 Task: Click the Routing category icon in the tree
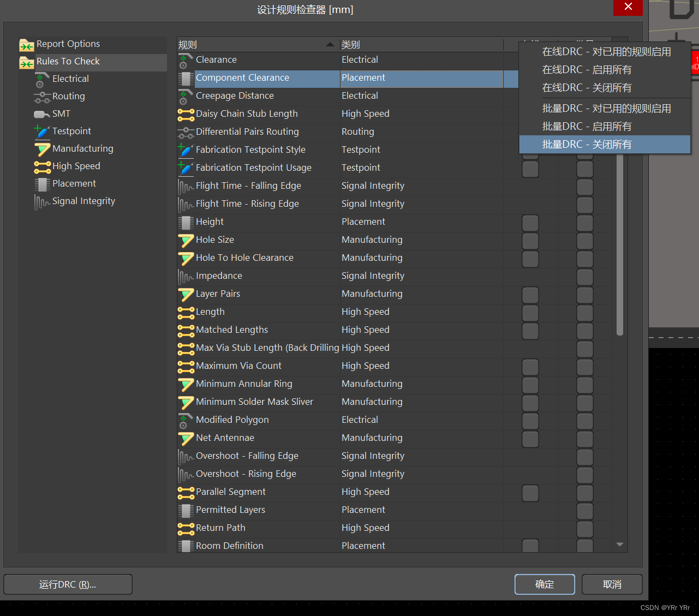[x=42, y=97]
